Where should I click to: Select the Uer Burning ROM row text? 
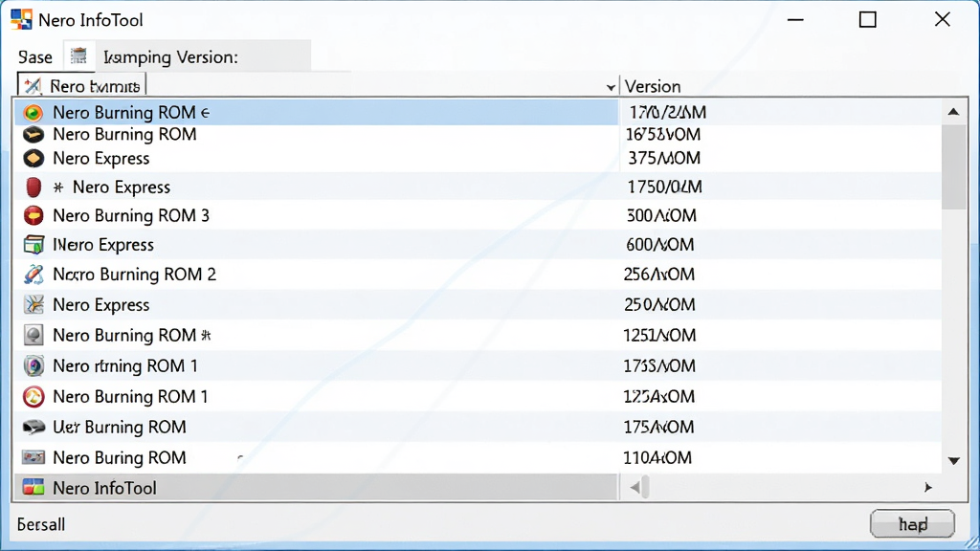(120, 427)
